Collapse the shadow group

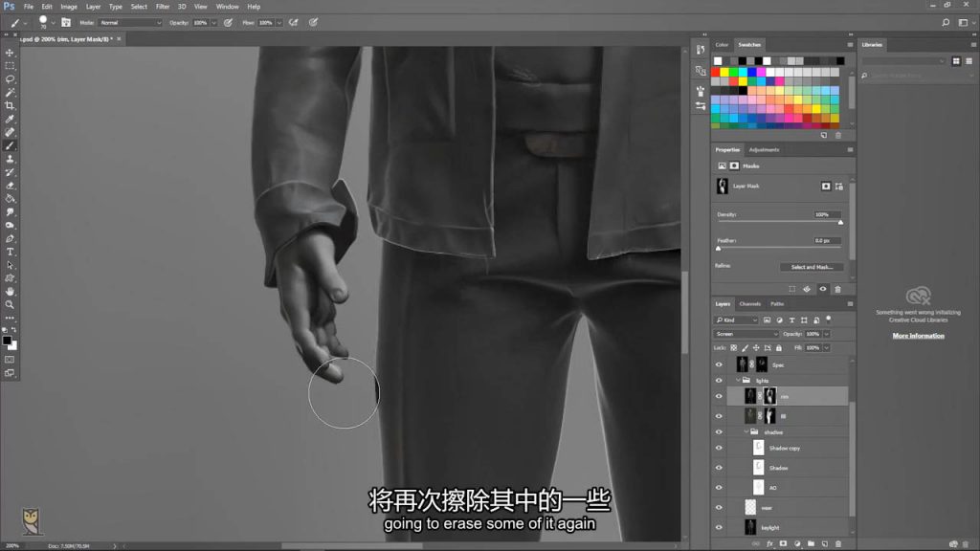pos(746,432)
